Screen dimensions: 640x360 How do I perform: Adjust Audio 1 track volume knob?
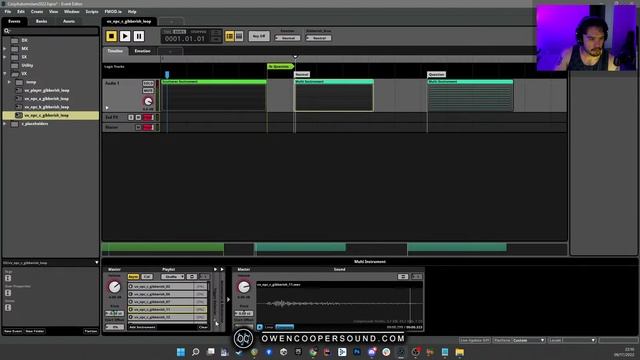[148, 101]
